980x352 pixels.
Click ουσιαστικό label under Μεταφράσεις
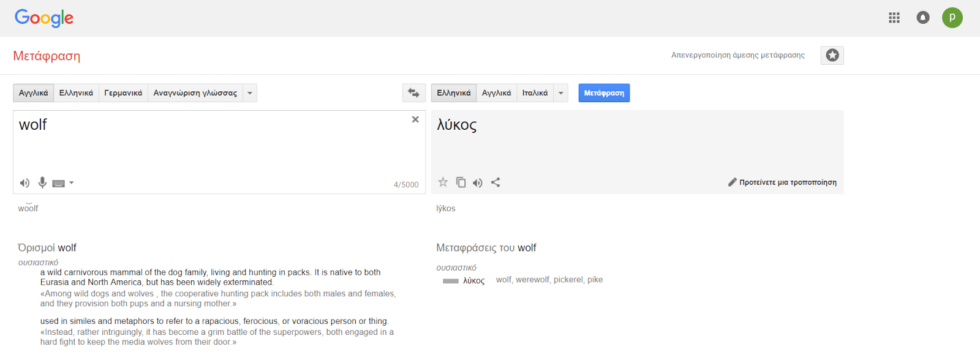456,268
